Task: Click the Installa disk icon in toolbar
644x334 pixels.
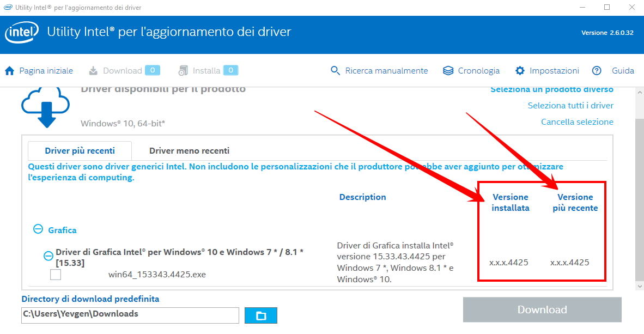Action: pyautogui.click(x=183, y=71)
